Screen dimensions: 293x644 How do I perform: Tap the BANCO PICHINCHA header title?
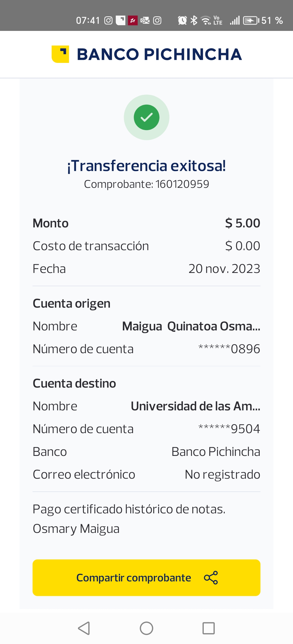pos(159,54)
